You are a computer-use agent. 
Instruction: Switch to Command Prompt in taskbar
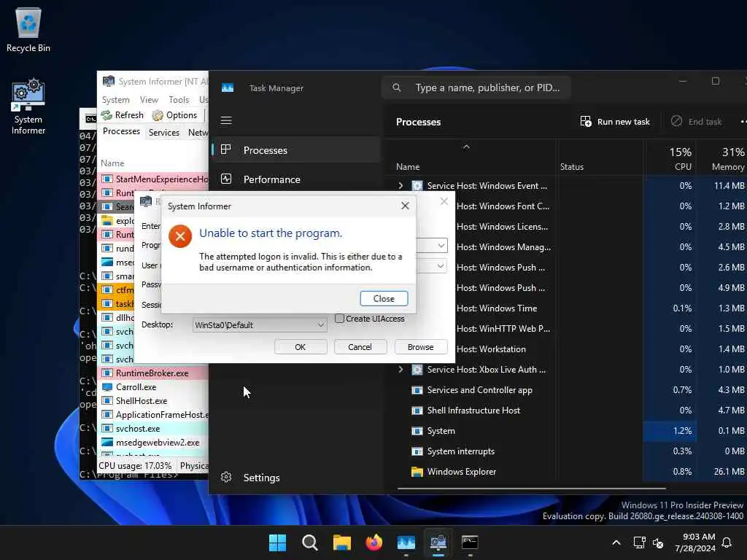(470, 542)
